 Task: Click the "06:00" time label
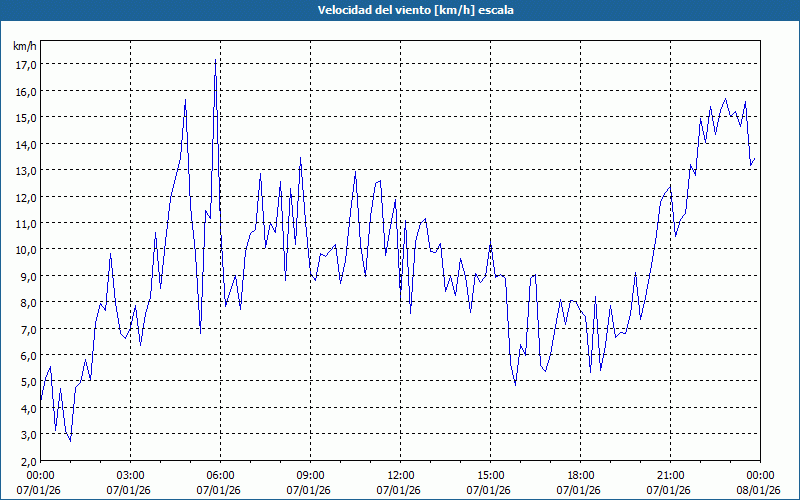(x=220, y=476)
